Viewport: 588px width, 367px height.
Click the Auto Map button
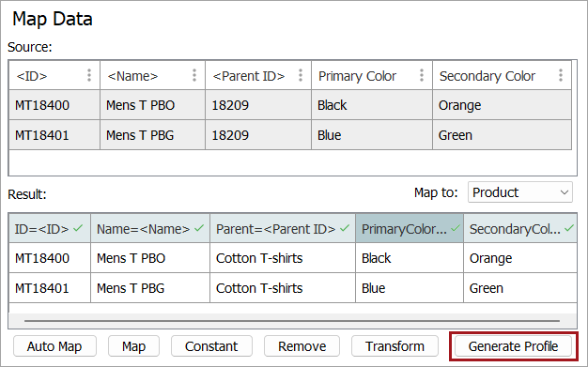pos(54,346)
